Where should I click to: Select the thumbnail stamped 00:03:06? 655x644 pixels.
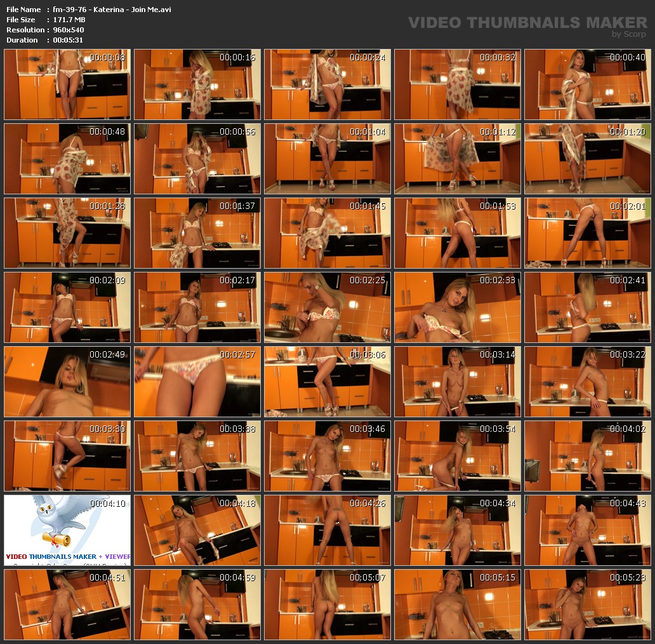point(327,382)
